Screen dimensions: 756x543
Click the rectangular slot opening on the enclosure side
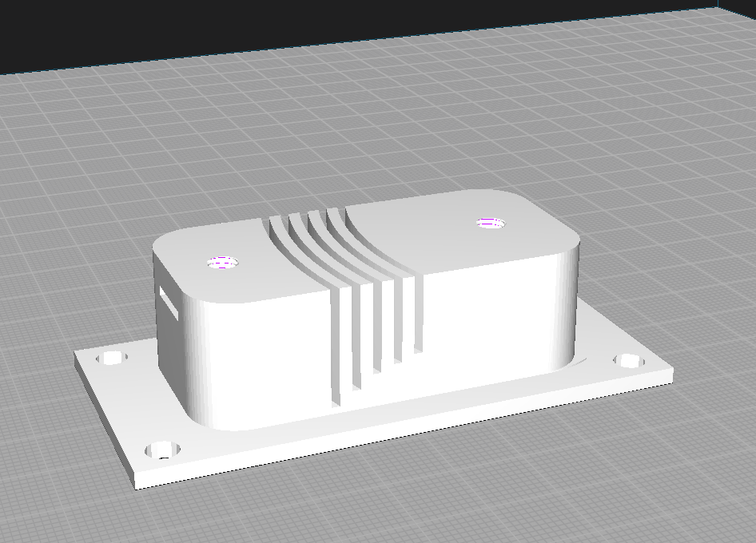(169, 303)
